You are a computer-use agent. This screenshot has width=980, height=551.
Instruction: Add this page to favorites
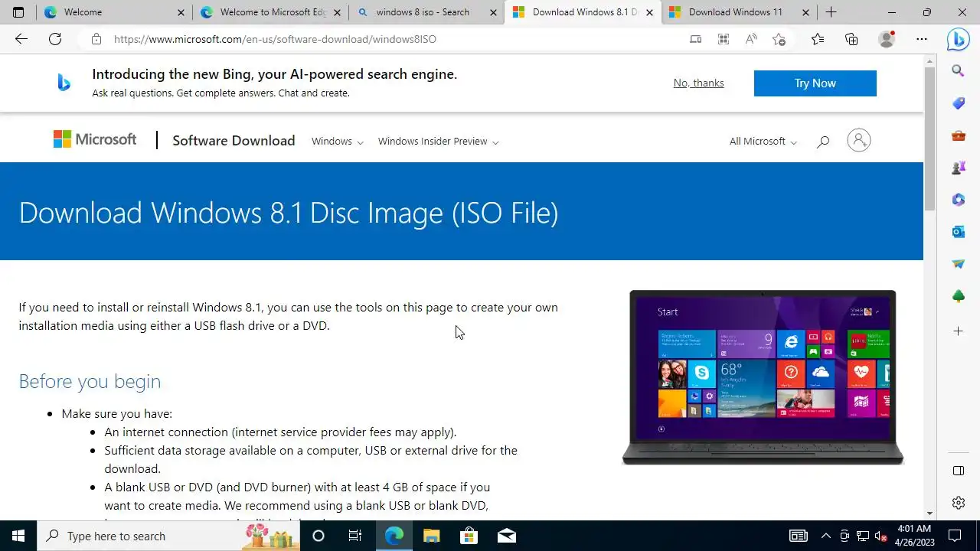(779, 39)
